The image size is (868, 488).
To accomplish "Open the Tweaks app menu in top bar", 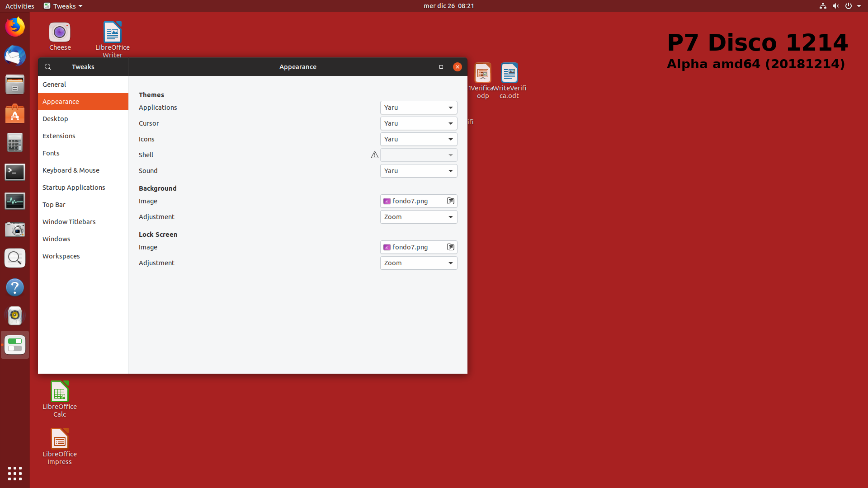I will (x=63, y=6).
